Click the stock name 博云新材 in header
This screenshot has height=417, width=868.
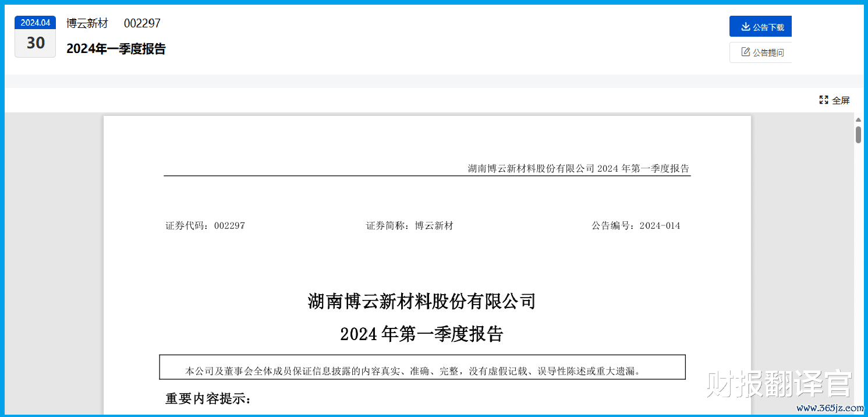point(87,23)
